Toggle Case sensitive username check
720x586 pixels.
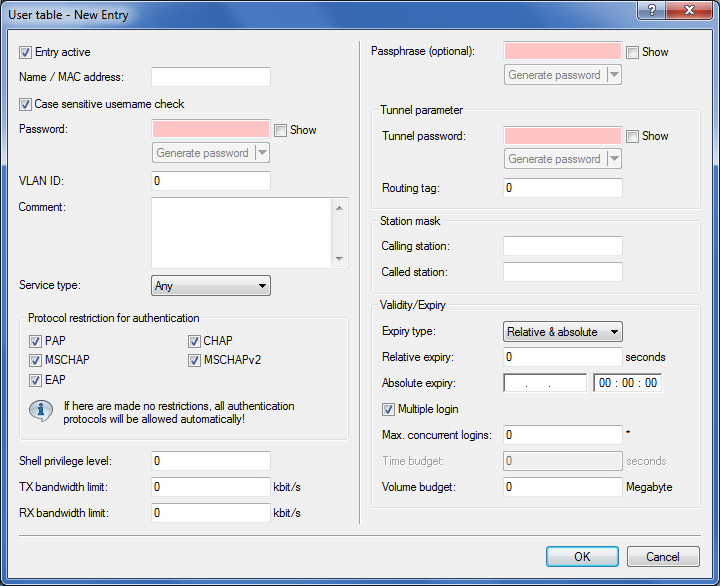click(26, 103)
